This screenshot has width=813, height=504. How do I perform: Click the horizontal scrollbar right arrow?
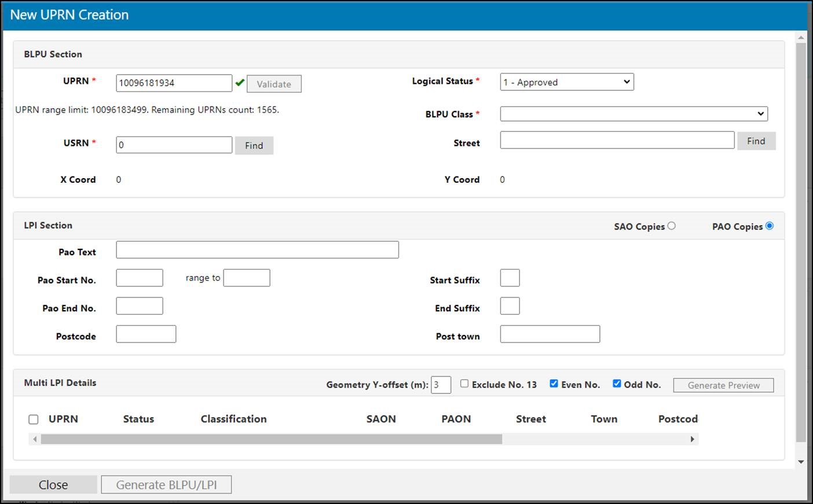coord(693,439)
